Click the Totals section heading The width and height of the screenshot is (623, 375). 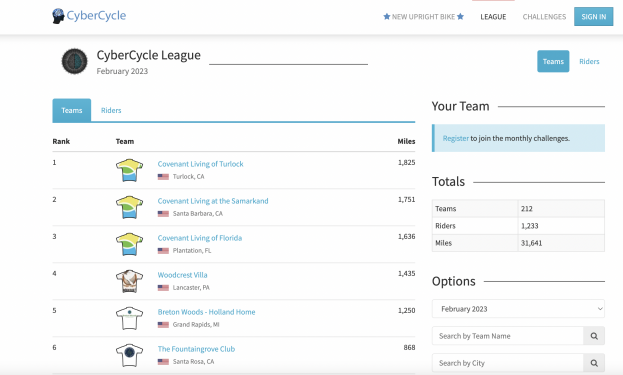click(x=448, y=182)
